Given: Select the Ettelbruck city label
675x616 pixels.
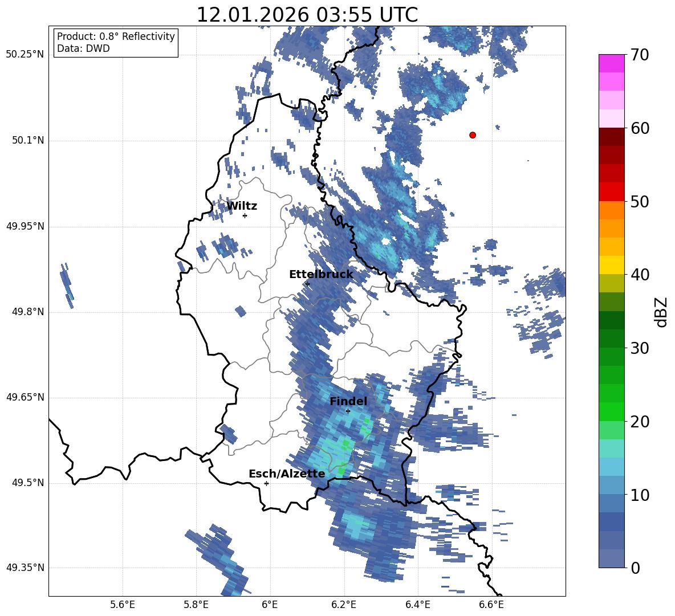Looking at the screenshot, I should (x=321, y=274).
